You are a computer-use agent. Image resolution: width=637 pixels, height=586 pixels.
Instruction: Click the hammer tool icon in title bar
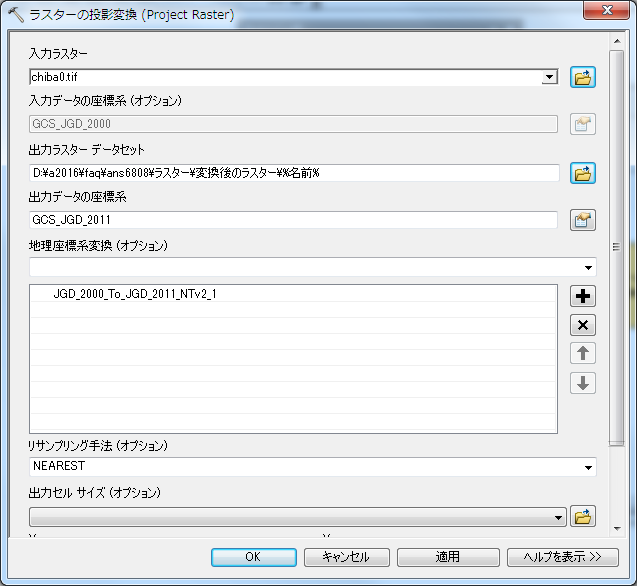point(15,15)
